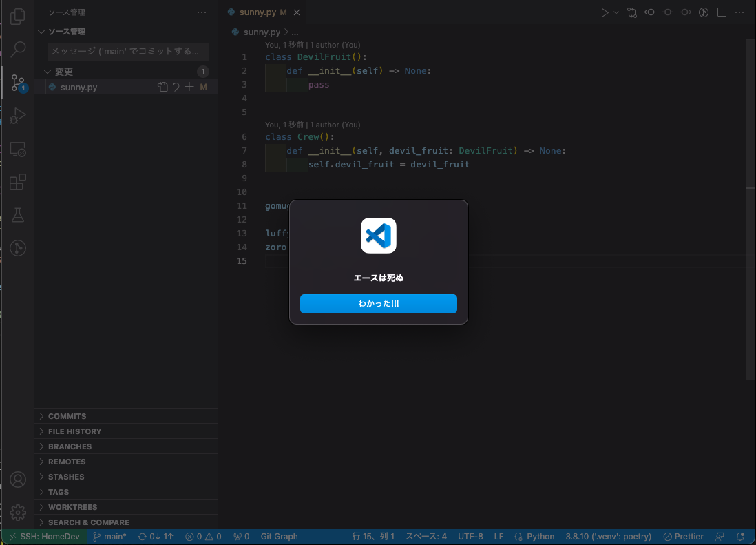The width and height of the screenshot is (756, 545).
Task: Select sunny.py in the changes list
Action: (x=126, y=87)
